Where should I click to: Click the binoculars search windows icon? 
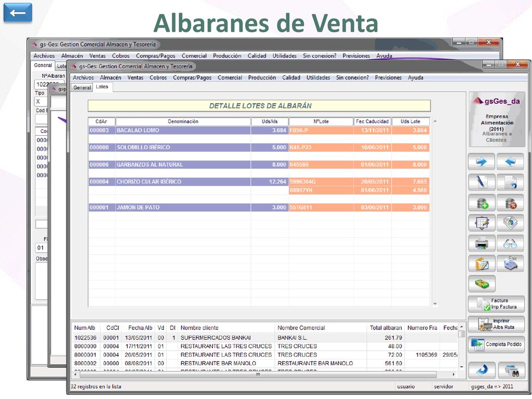pos(511,370)
